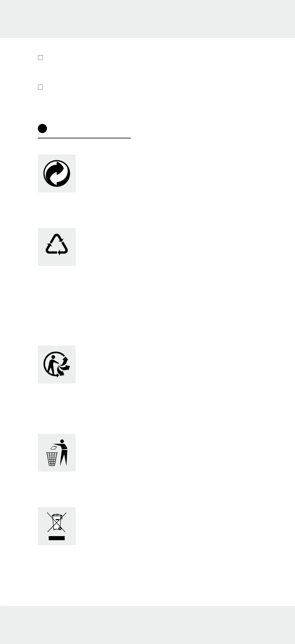
Task: Click the black bullet circle above the line
Action: click(43, 128)
